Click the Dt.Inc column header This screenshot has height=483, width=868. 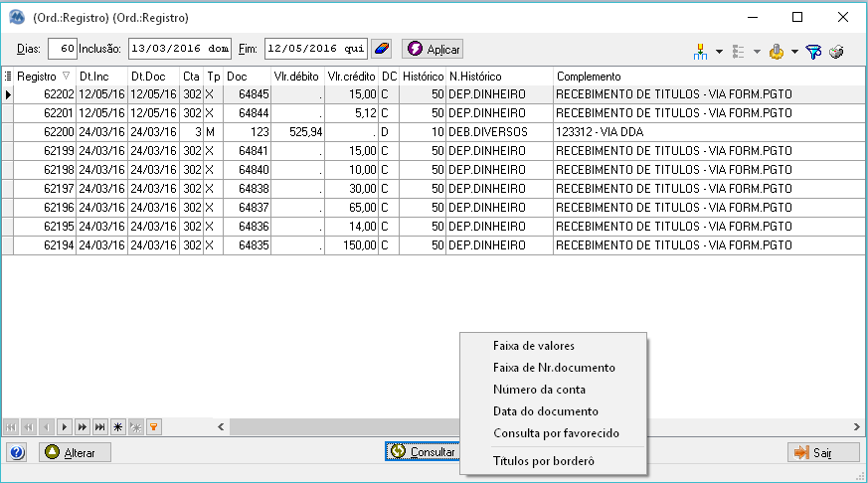pyautogui.click(x=101, y=77)
